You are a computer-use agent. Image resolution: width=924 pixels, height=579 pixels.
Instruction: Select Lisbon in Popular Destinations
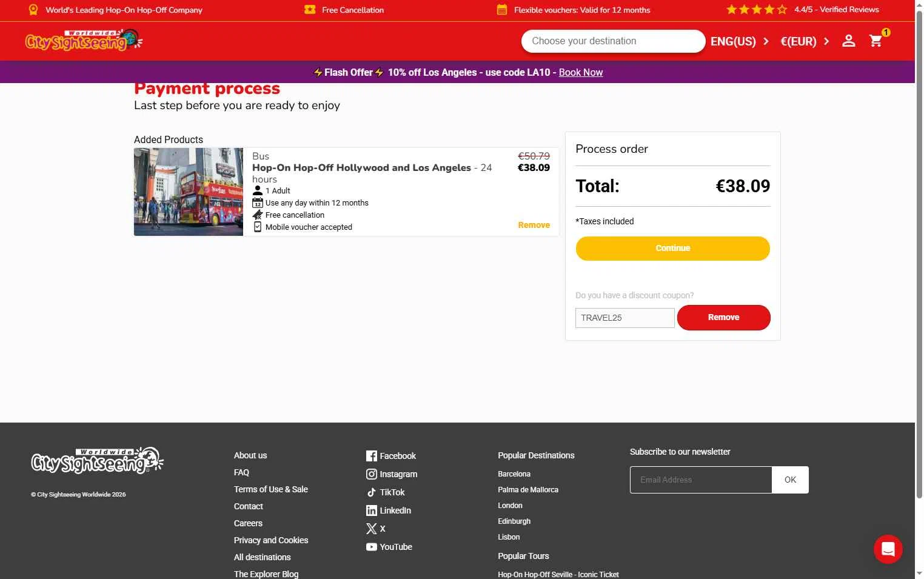coord(509,537)
